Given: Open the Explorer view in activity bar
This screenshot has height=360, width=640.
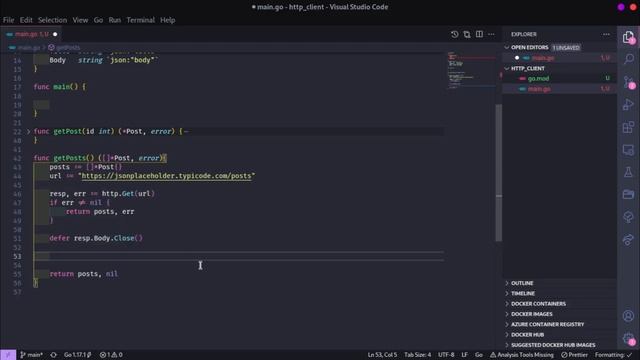Looking at the screenshot, I should coord(628,38).
